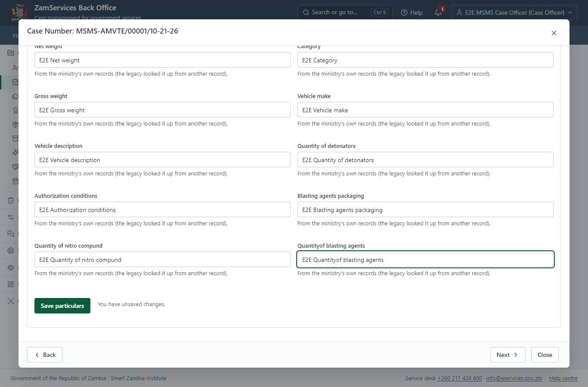
Task: Save the particulars form
Action: pos(62,306)
